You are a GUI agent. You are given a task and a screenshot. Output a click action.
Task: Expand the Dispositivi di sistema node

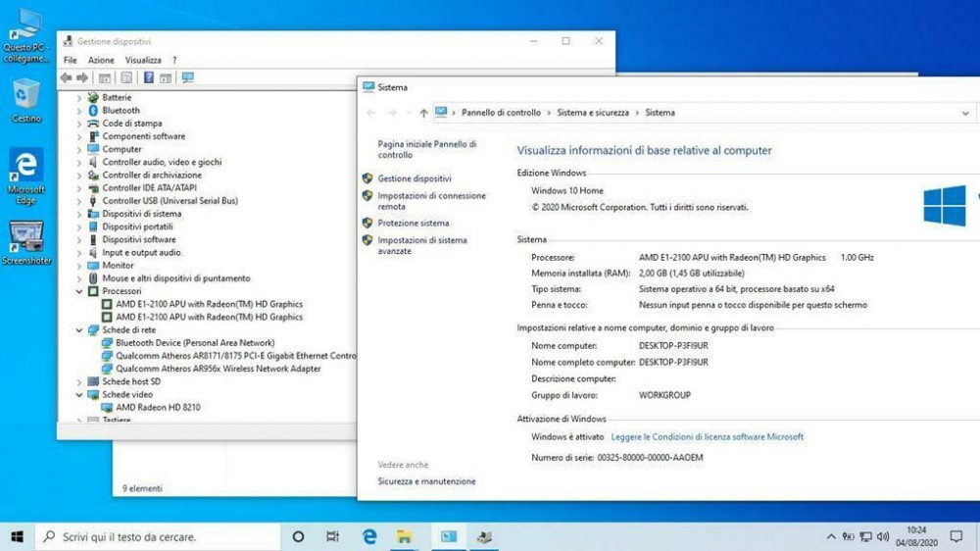point(78,214)
